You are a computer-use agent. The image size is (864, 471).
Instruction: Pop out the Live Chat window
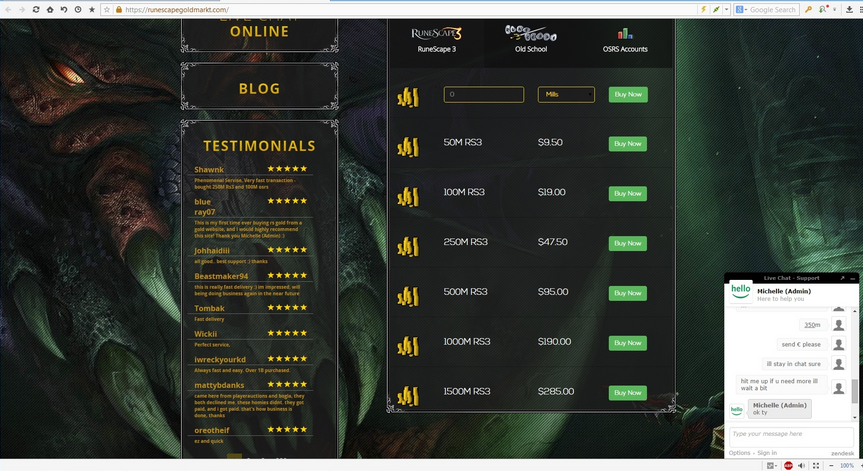pyautogui.click(x=842, y=278)
